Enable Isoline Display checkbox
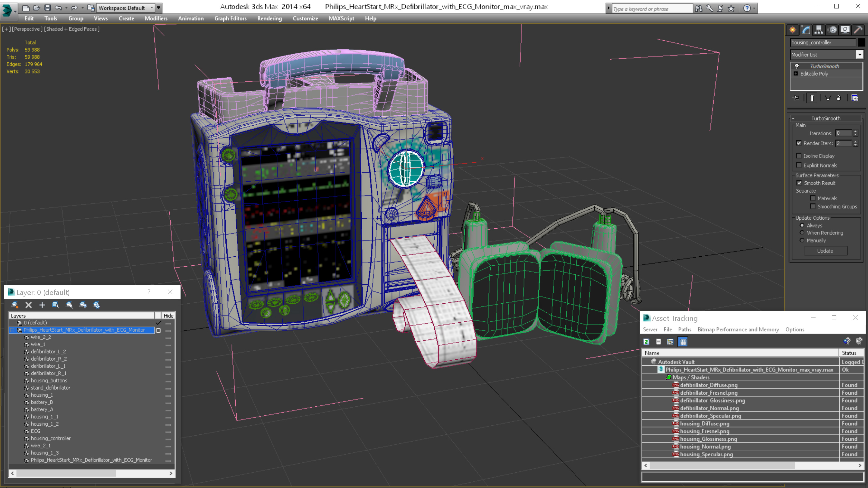 click(799, 156)
